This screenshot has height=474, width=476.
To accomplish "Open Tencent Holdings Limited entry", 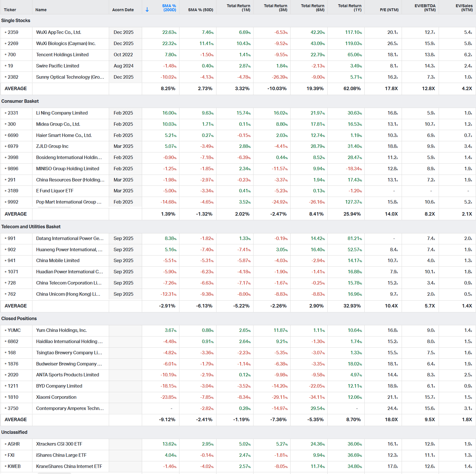I will click(x=62, y=55).
